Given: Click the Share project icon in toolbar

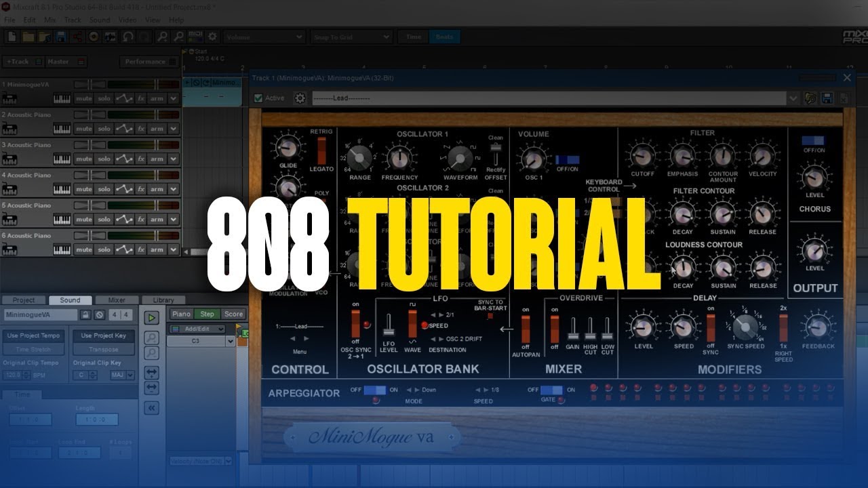Looking at the screenshot, I should [x=77, y=37].
